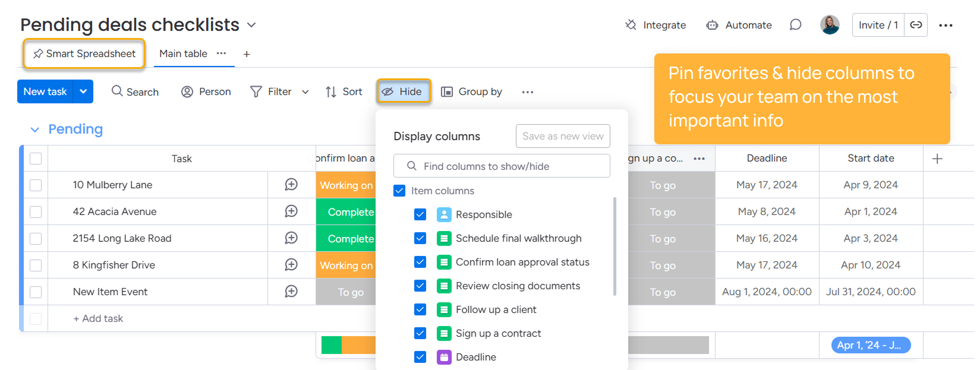Click the Integrate plug icon

click(x=631, y=25)
